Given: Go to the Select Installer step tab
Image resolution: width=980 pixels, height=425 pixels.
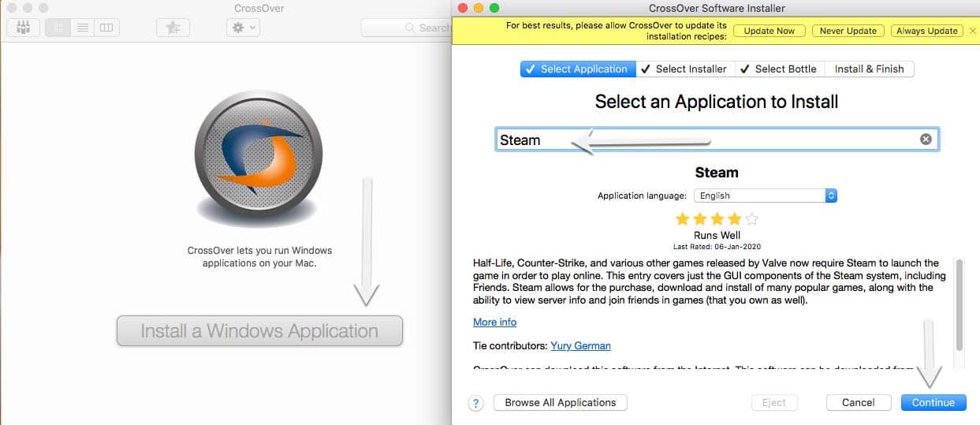Looking at the screenshot, I should click(x=686, y=69).
